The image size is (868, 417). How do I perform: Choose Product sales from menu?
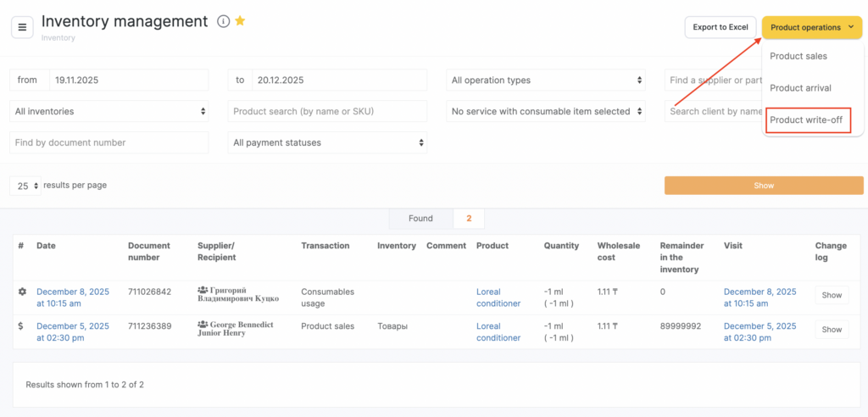pos(798,57)
